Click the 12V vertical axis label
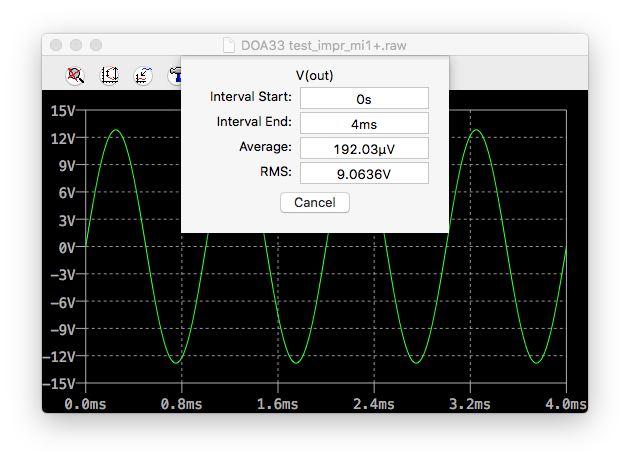630x463 pixels. [63, 139]
